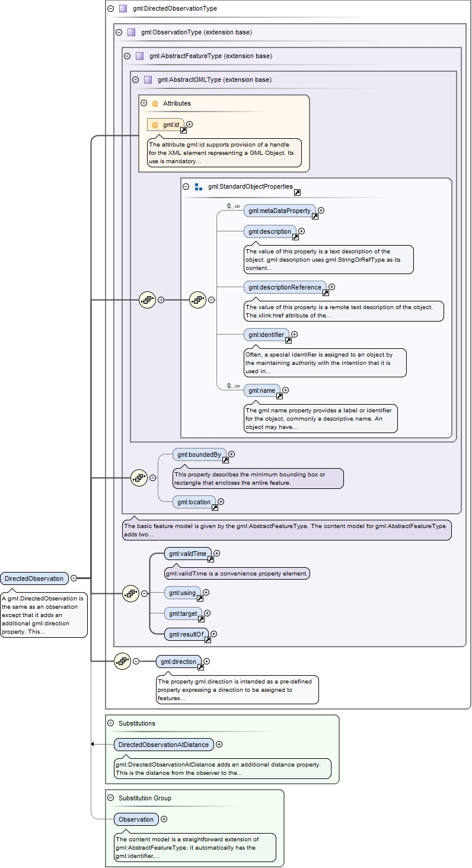Expand the gml:name element plus button
Viewport: 472px width, 868px height.
285,390
